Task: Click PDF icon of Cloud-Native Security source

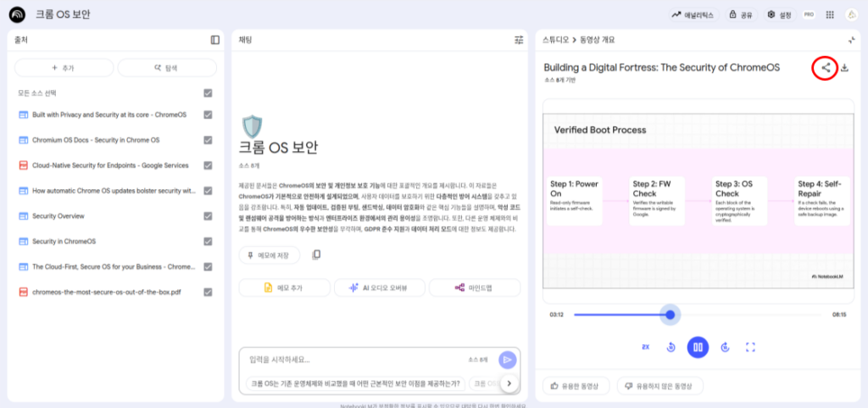Action: pos(23,165)
